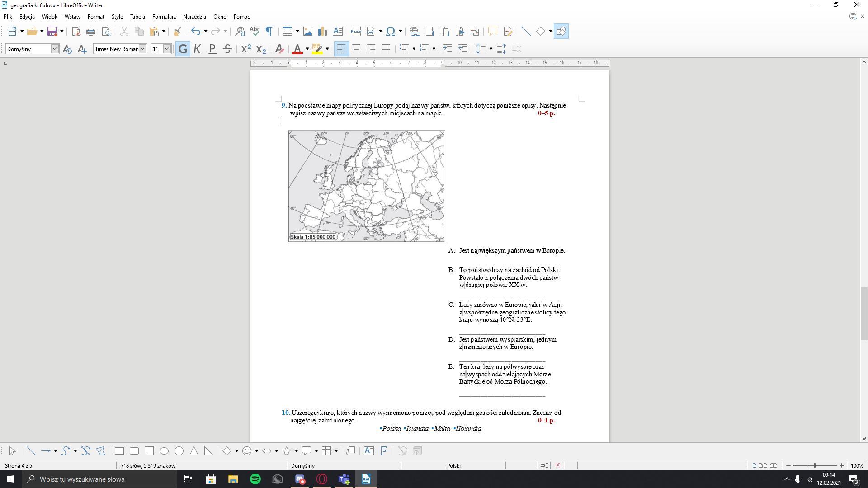
Task: Toggle Center alignment
Action: (356, 49)
